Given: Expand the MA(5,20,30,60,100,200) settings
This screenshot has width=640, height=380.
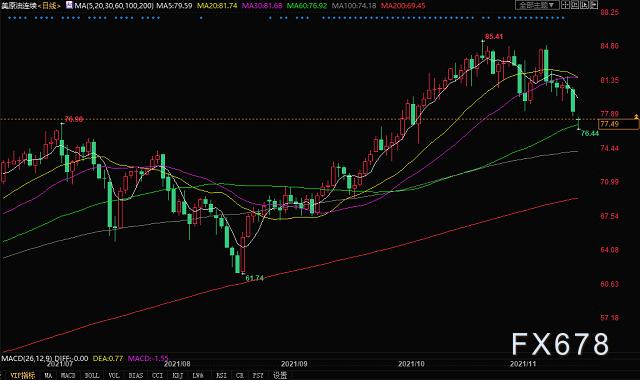Looking at the screenshot, I should [114, 5].
